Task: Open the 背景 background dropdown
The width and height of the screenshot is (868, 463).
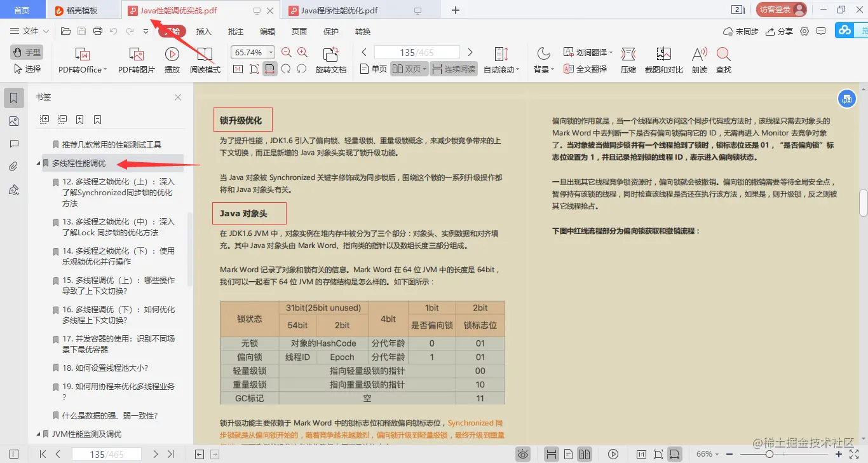Action: [543, 70]
